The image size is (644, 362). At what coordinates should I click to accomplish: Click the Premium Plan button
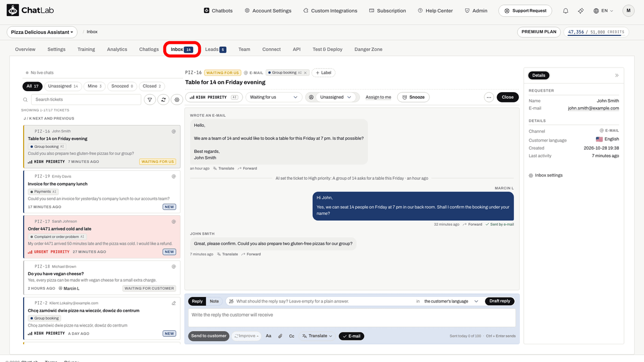[539, 32]
